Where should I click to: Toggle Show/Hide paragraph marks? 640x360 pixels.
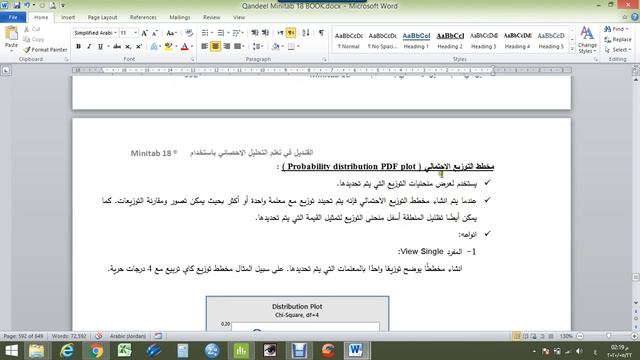pyautogui.click(x=322, y=33)
